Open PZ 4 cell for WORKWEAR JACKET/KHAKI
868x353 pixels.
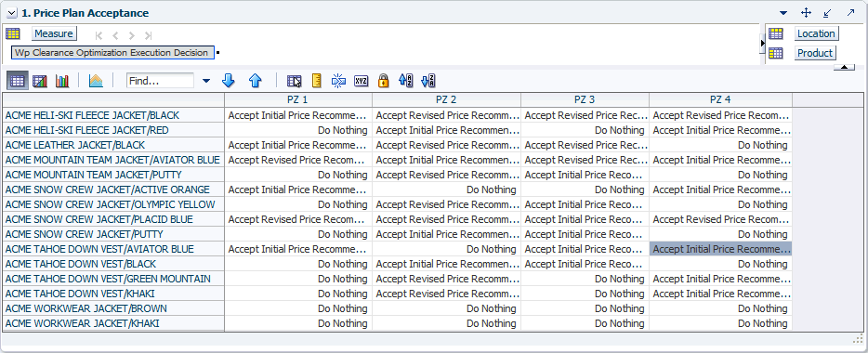pos(721,323)
